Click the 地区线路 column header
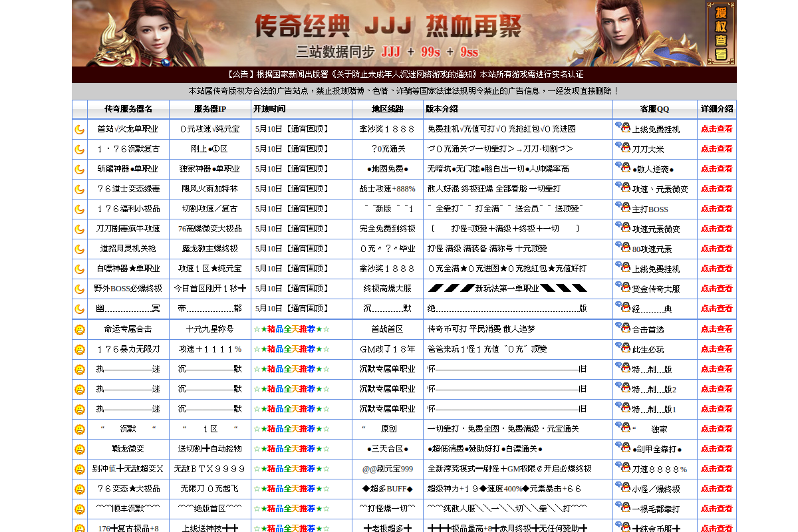Screen dimensions: 798x532 point(388,109)
